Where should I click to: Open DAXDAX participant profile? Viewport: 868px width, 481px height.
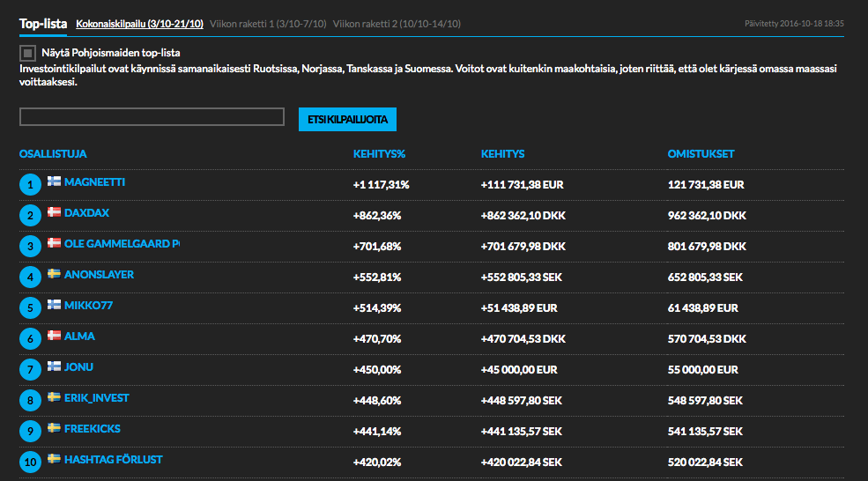tap(86, 213)
